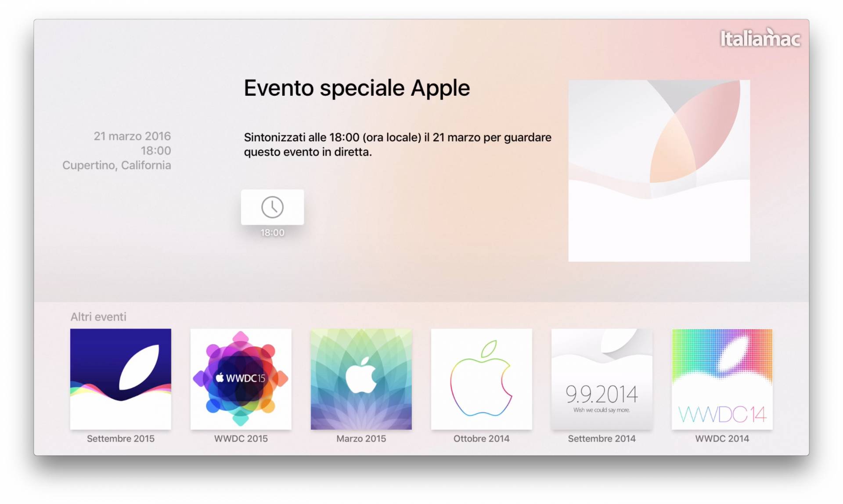Click the large Apple event artwork on the right
This screenshot has height=504, width=843.
click(x=659, y=171)
